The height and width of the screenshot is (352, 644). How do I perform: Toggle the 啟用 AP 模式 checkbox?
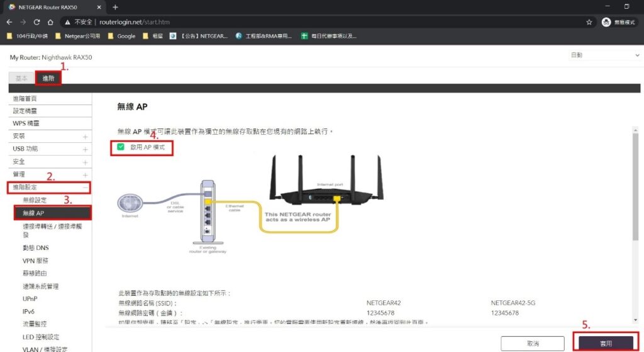click(121, 147)
